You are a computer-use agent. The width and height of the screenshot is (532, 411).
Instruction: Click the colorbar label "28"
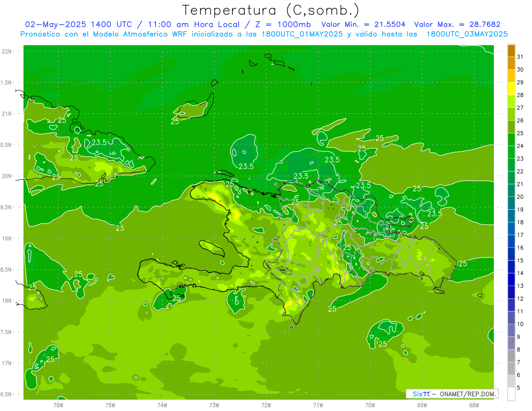pos(520,95)
